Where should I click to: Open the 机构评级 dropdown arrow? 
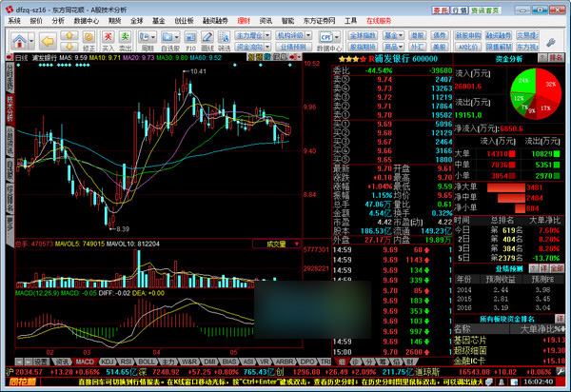coord(308,35)
